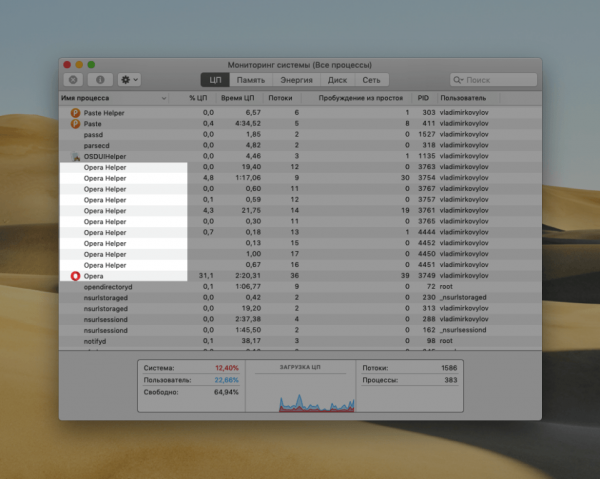Select Opera Helper with PID 4452
This screenshot has height=479, width=600.
click(x=300, y=243)
